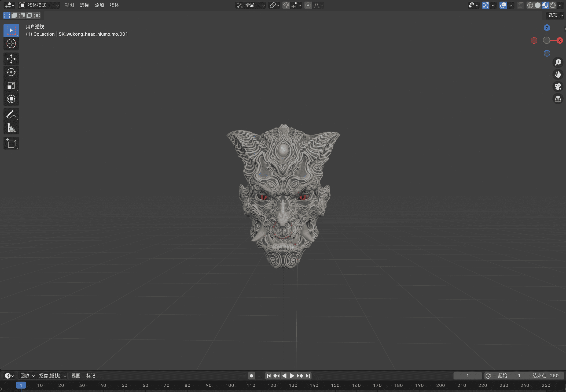Select the Rotate tool
Viewport: 566px width, 392px height.
[11, 72]
